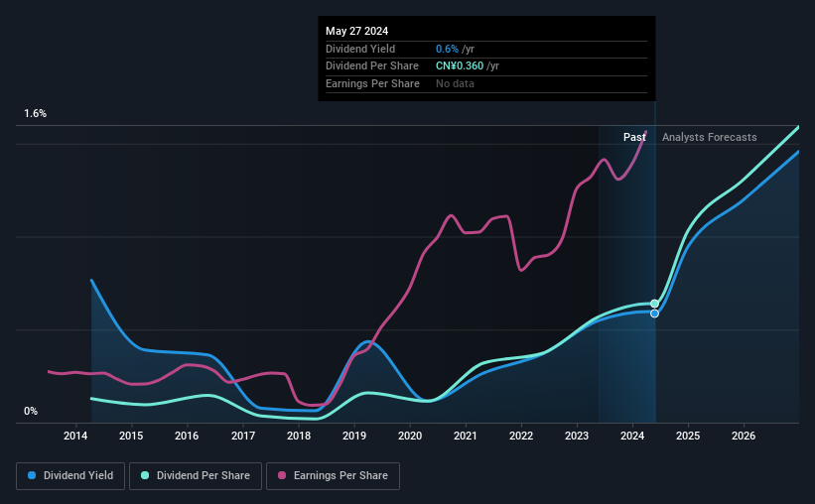
Task: Click the Past label on the chart
Action: click(x=635, y=137)
